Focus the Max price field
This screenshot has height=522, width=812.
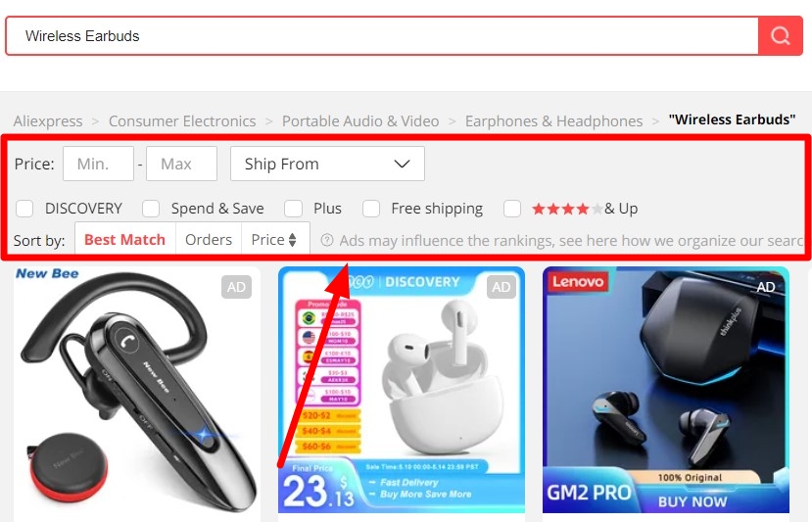point(181,164)
